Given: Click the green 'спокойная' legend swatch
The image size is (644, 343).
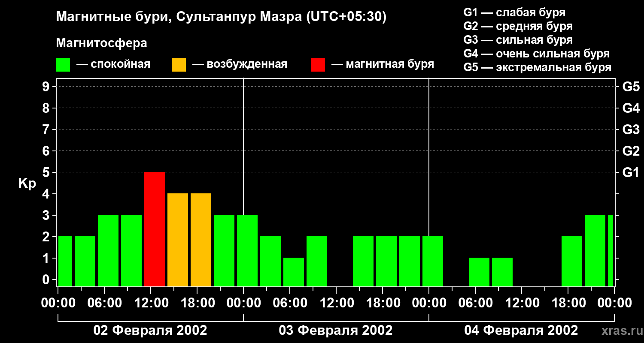Looking at the screenshot, I should (x=63, y=64).
